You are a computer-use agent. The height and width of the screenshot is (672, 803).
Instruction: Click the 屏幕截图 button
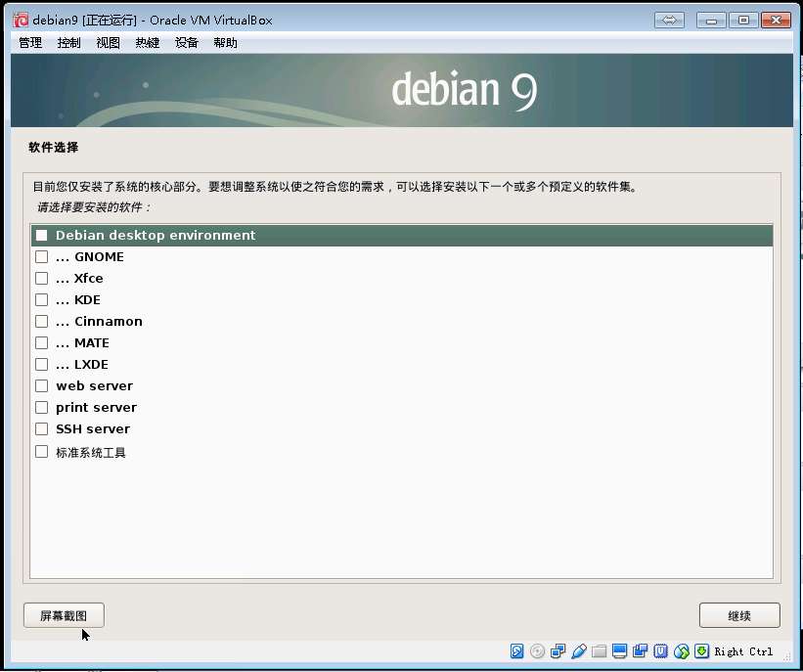point(64,615)
